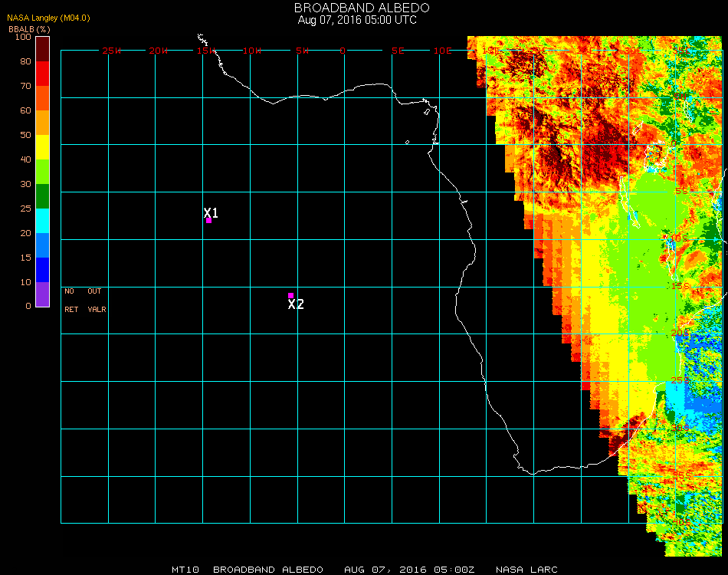
Task: Click the '50' colorbar scale value
Action: [x=25, y=135]
